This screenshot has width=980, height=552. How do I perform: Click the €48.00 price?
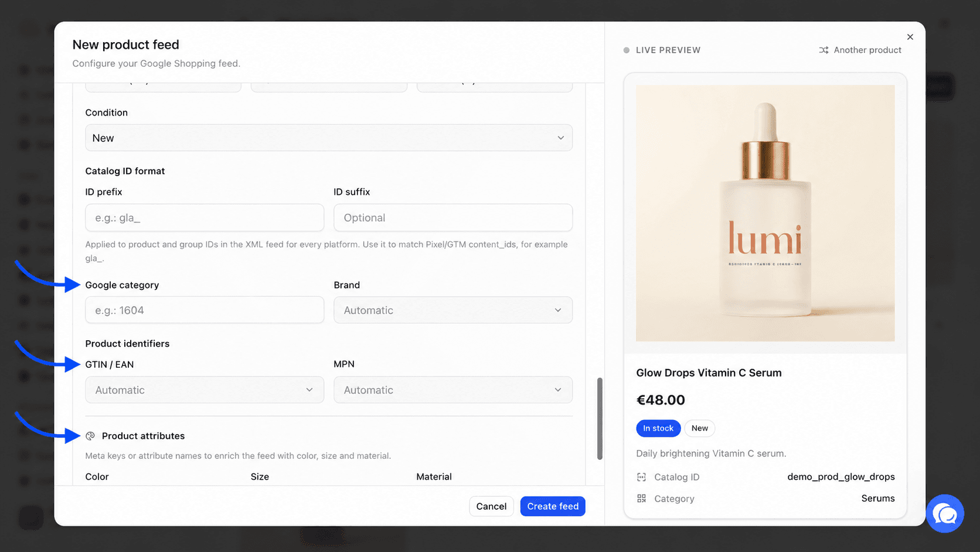(661, 400)
